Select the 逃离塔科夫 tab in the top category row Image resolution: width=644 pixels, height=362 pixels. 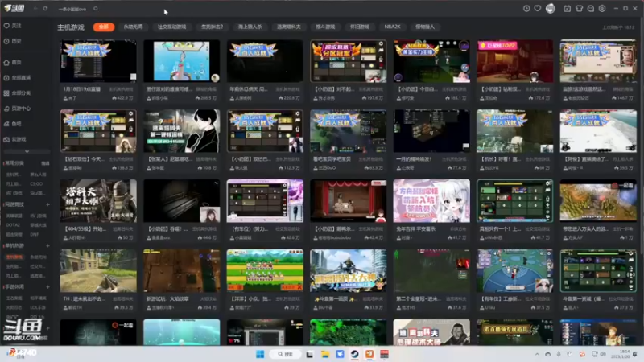click(289, 27)
